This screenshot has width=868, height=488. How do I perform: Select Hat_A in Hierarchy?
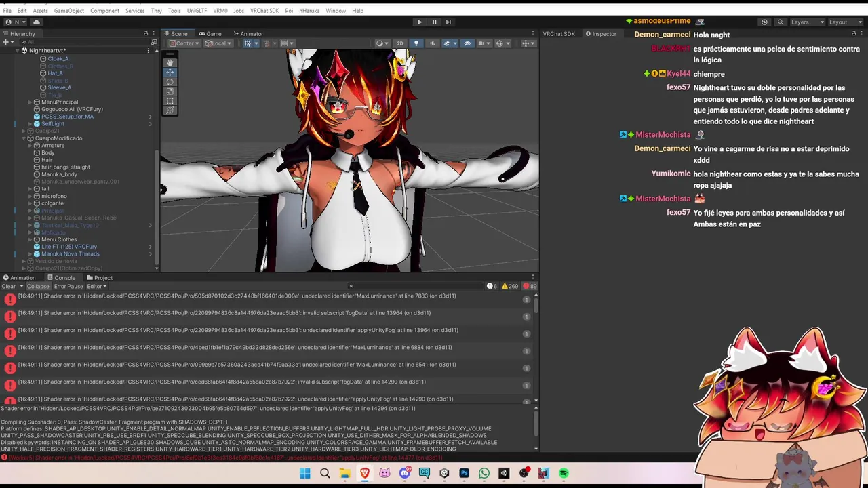tap(56, 73)
